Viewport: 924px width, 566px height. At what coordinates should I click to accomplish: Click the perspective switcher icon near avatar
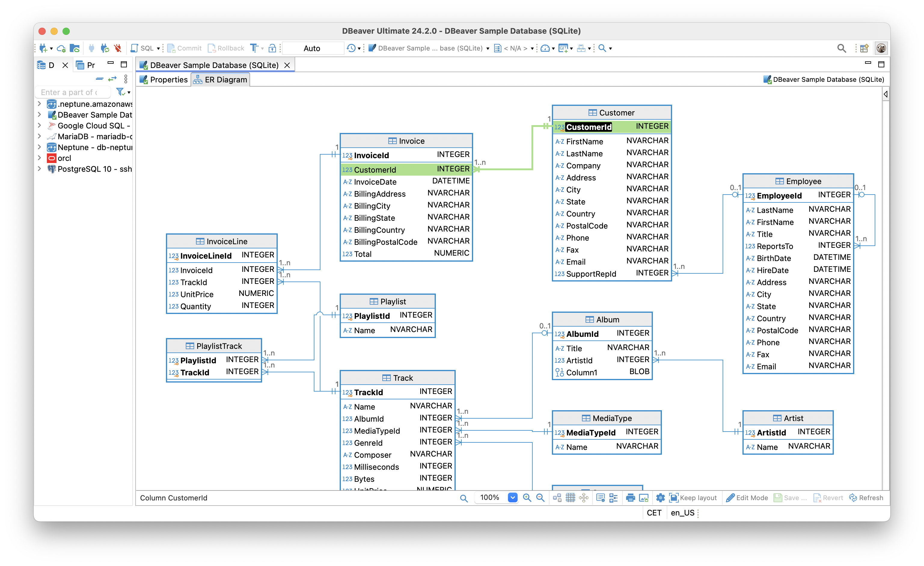click(x=864, y=48)
